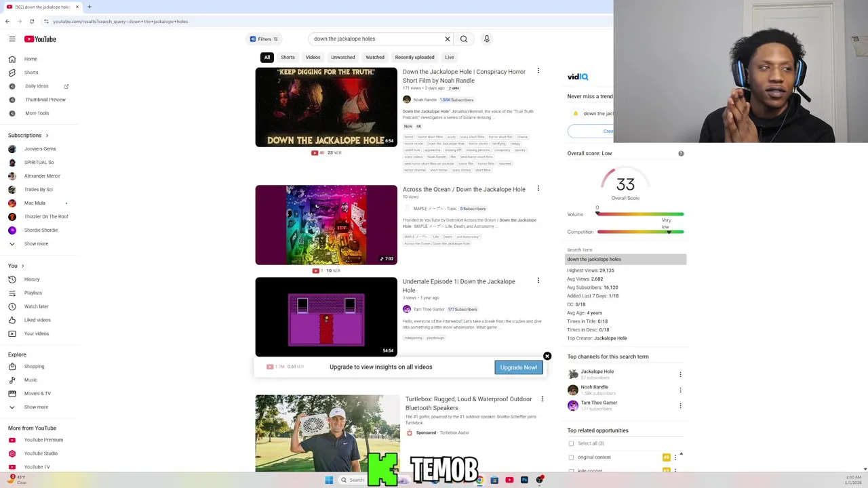Open options menu for Conspiracy Horror video

(x=538, y=71)
